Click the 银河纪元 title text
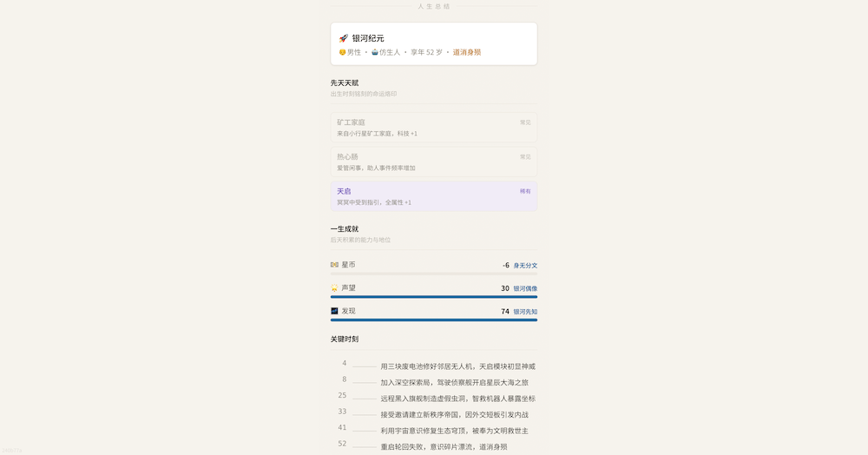 click(x=368, y=38)
